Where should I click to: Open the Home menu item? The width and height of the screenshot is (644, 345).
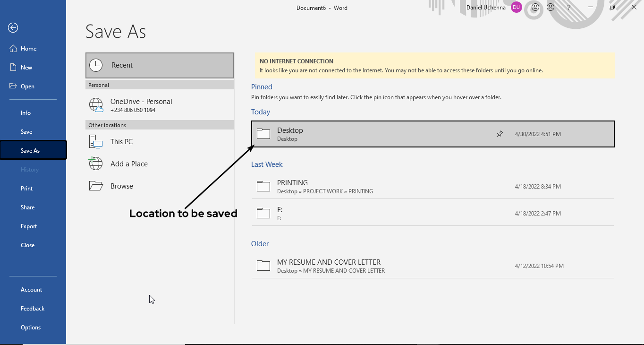coord(28,49)
